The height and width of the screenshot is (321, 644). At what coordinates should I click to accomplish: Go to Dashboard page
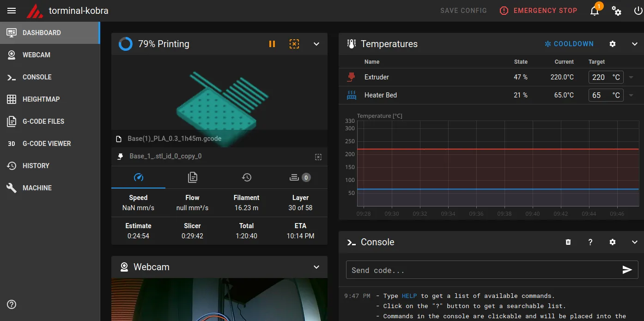point(50,33)
